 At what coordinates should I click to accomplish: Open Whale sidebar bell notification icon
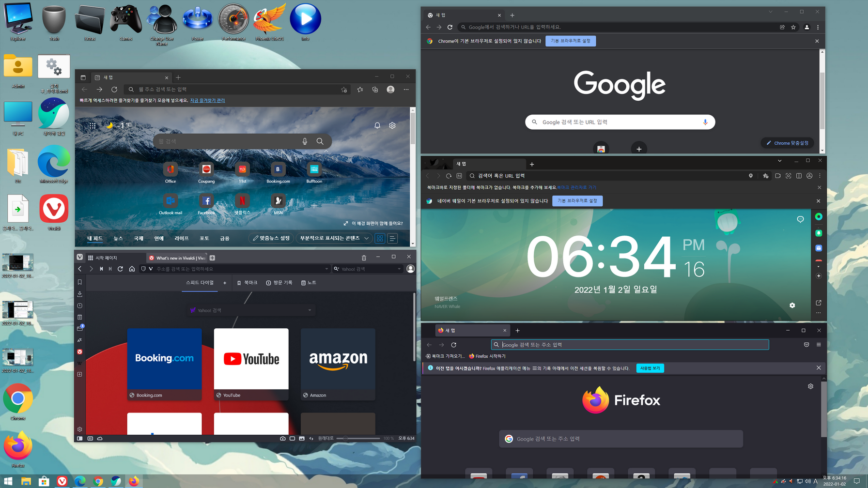tap(819, 233)
